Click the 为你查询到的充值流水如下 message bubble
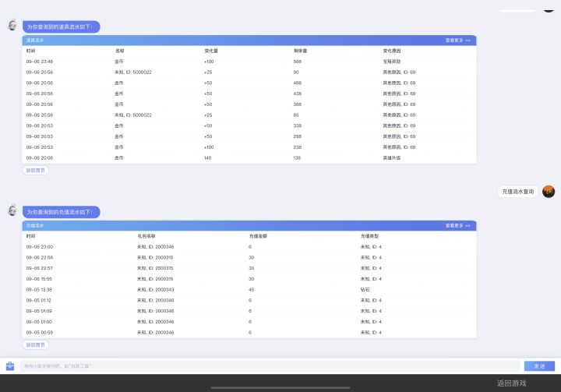561x392 pixels. (62, 212)
